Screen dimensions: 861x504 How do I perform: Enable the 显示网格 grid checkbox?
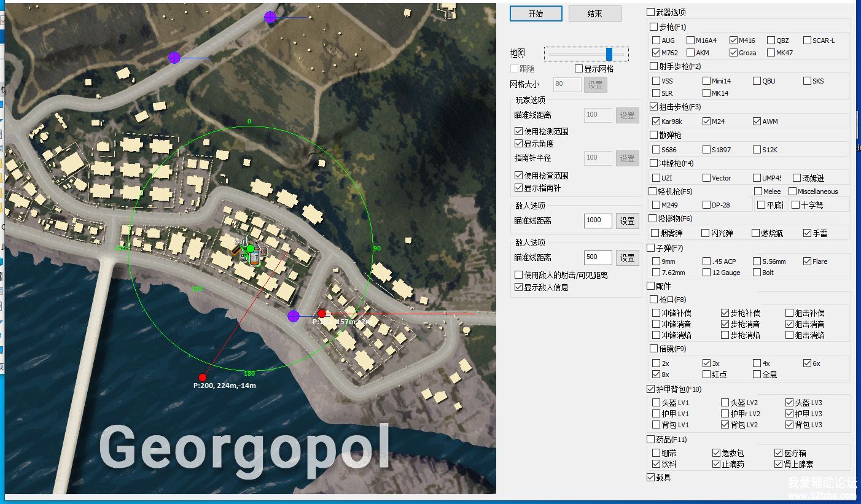click(579, 69)
